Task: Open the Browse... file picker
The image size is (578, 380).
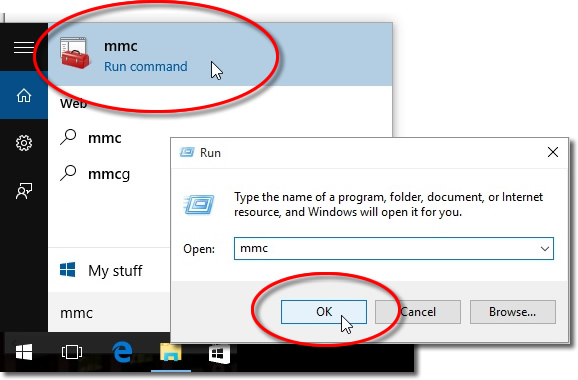Action: point(512,312)
